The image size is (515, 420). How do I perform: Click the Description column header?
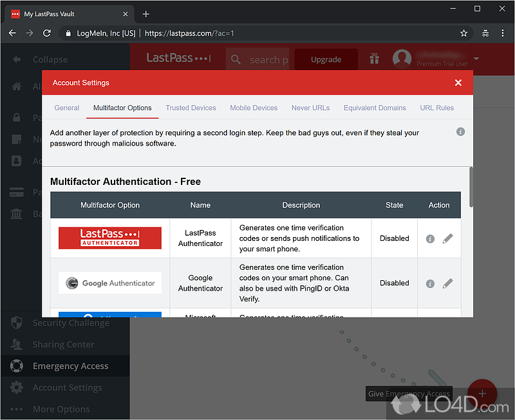click(x=301, y=205)
